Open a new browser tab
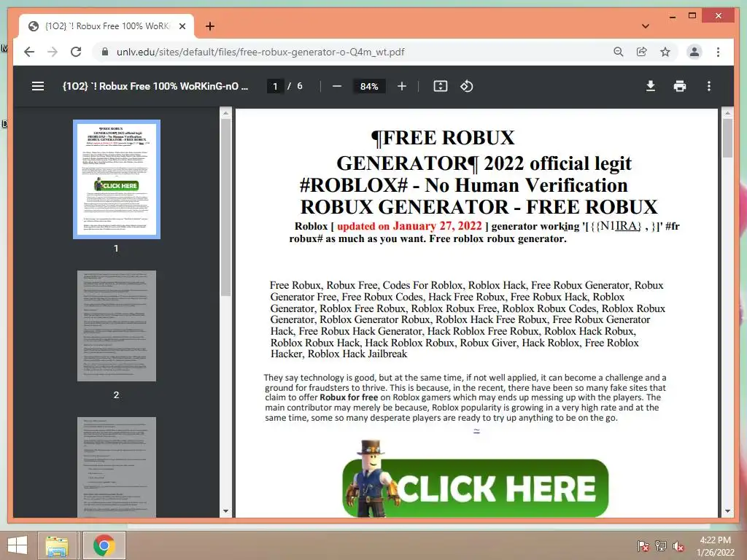This screenshot has width=747, height=560. tap(209, 26)
